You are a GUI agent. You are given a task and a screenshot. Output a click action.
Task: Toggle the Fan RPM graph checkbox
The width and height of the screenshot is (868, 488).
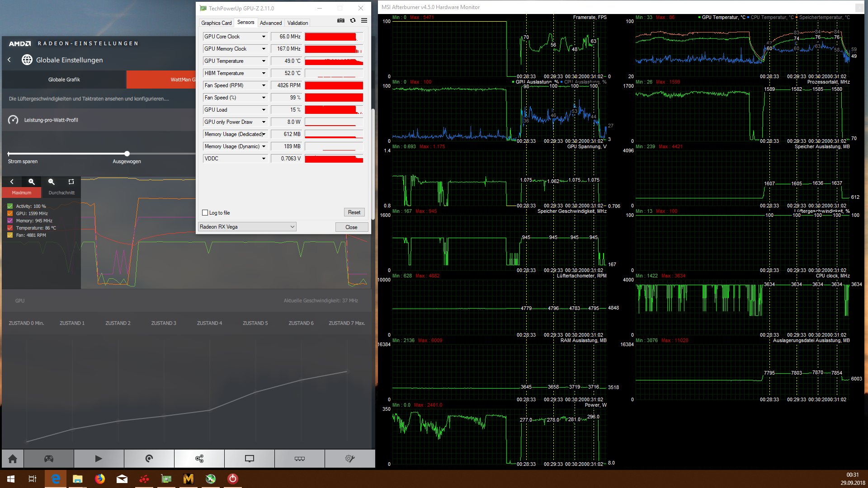point(10,235)
